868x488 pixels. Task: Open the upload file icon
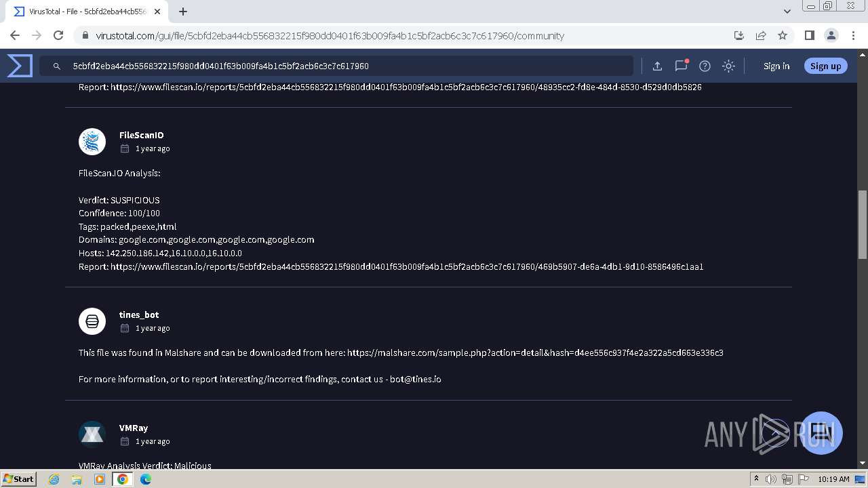(x=657, y=66)
